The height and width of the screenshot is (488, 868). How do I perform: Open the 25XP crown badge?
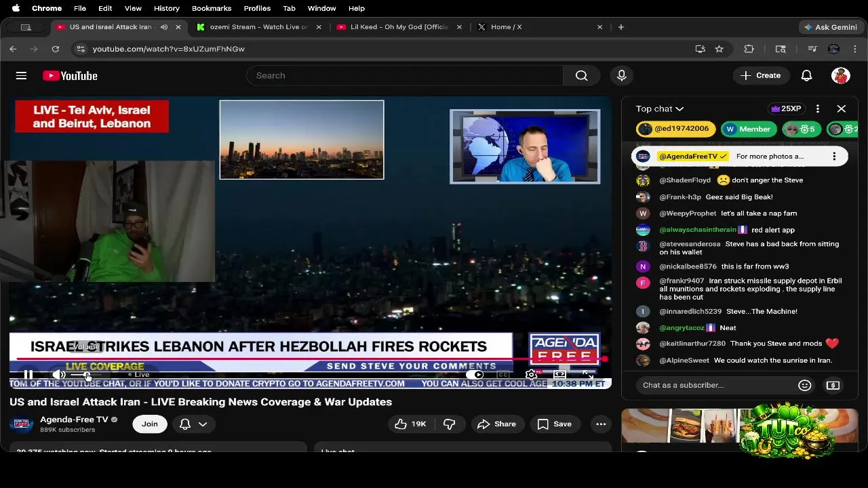pyautogui.click(x=786, y=108)
